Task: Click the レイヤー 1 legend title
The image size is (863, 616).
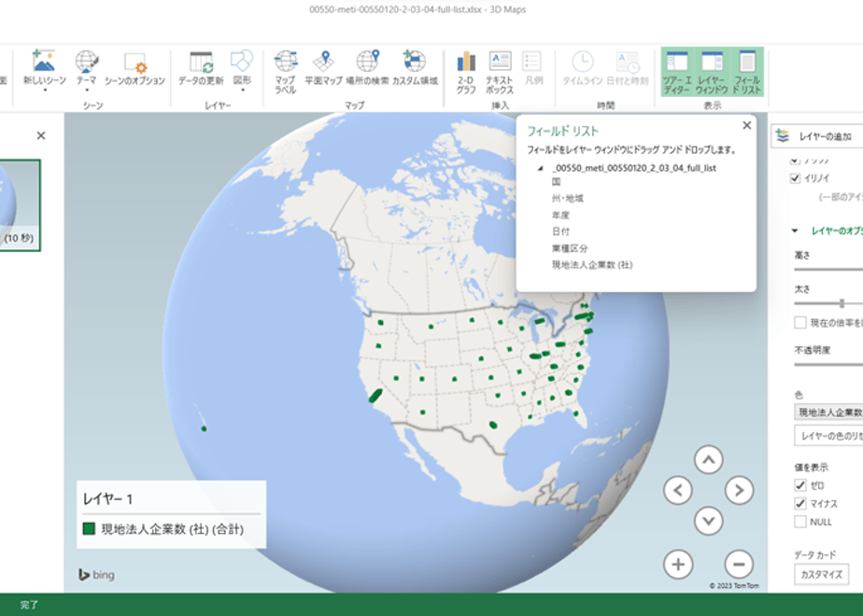Action: pos(108,498)
